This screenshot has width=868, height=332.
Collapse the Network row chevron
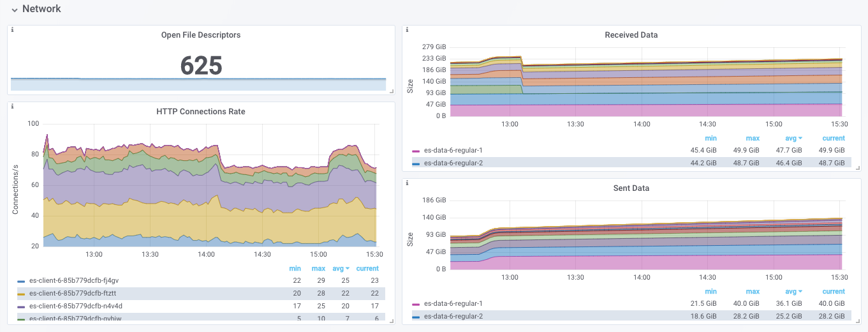(14, 10)
